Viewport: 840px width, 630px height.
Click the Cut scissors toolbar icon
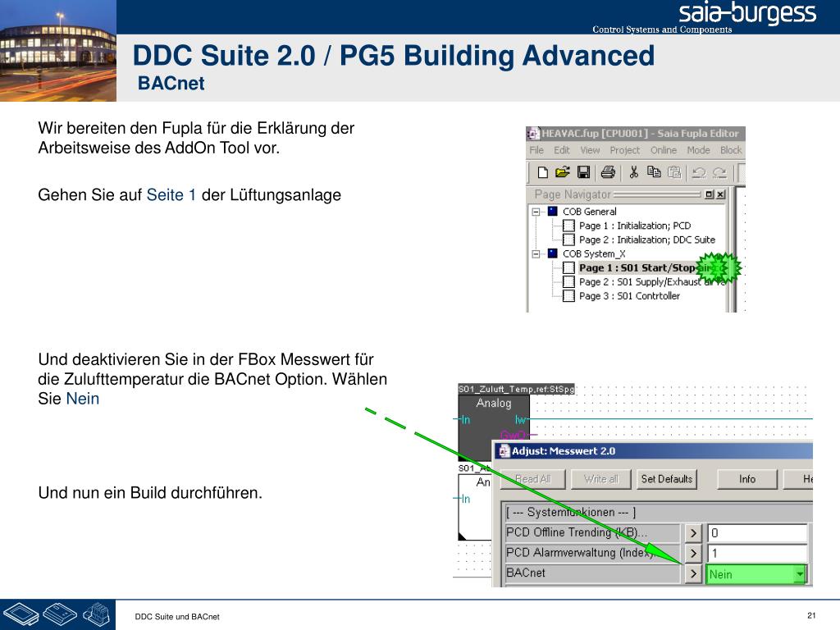[x=634, y=172]
